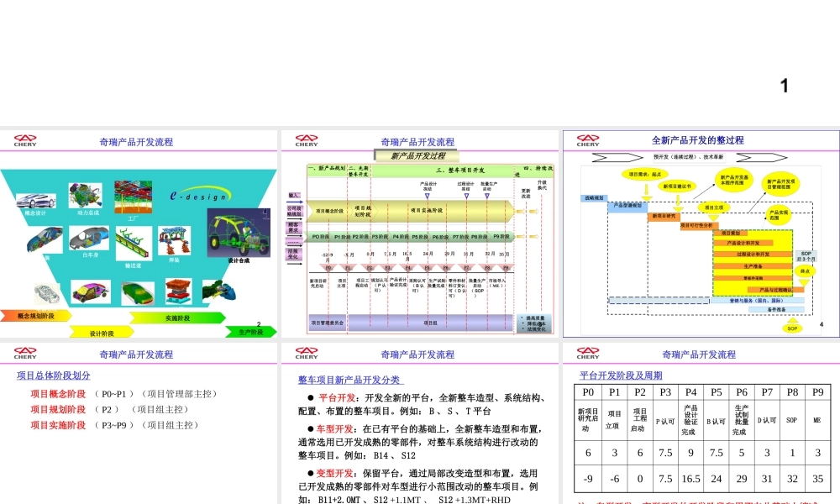Click the yellow 项目需求: 起点 ellipse
840x504 pixels.
pyautogui.click(x=645, y=174)
